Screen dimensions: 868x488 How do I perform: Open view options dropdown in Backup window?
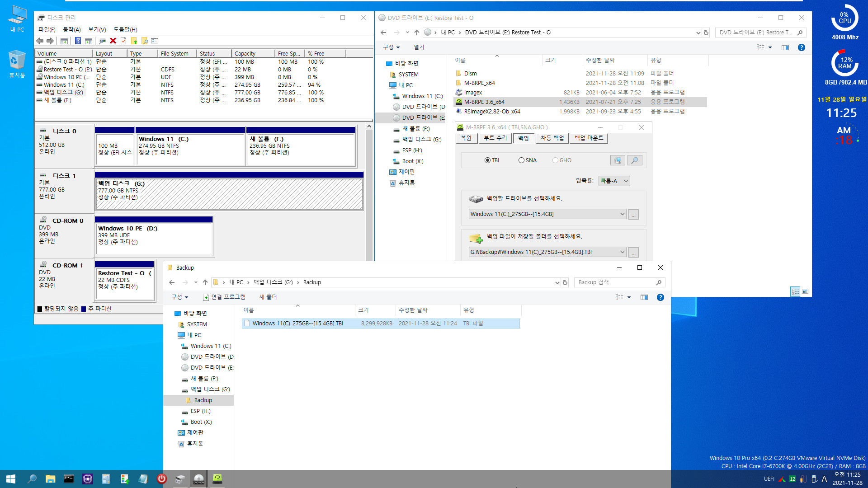coord(629,297)
